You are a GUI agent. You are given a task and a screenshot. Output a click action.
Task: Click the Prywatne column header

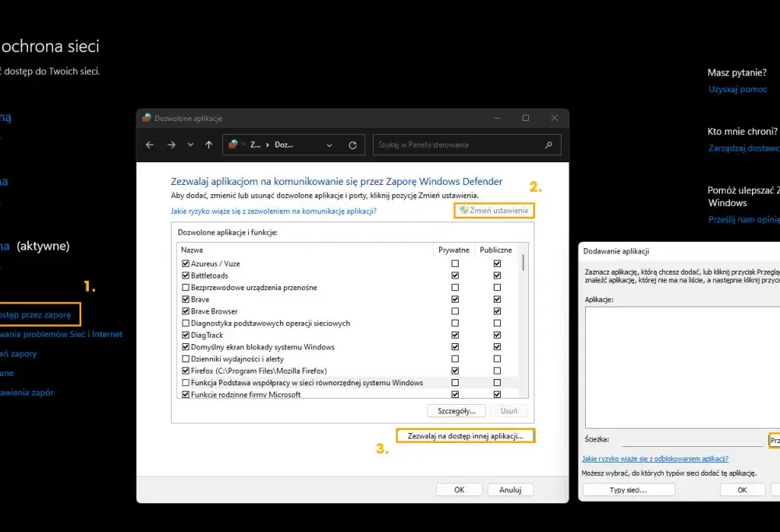(x=454, y=250)
